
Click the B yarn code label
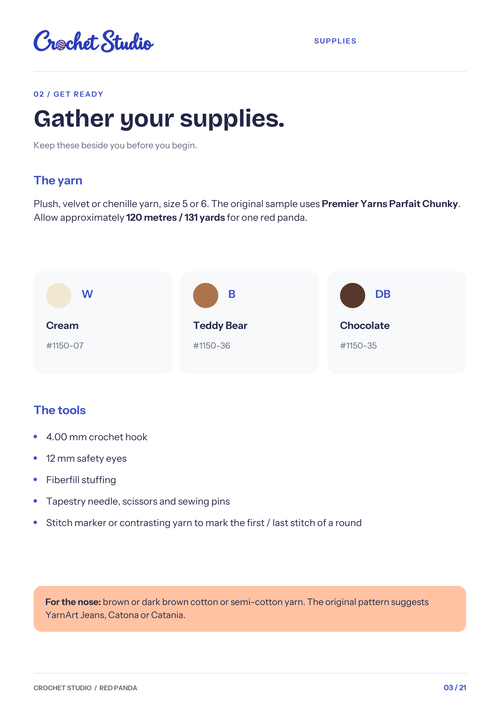232,294
